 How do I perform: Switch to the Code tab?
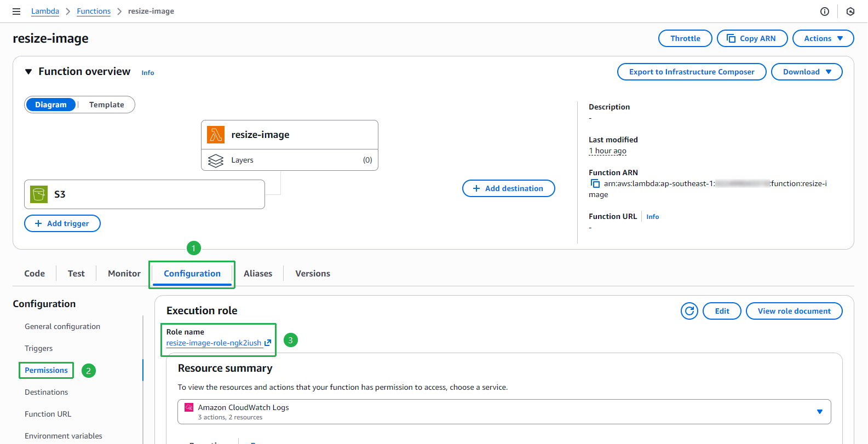(x=35, y=274)
